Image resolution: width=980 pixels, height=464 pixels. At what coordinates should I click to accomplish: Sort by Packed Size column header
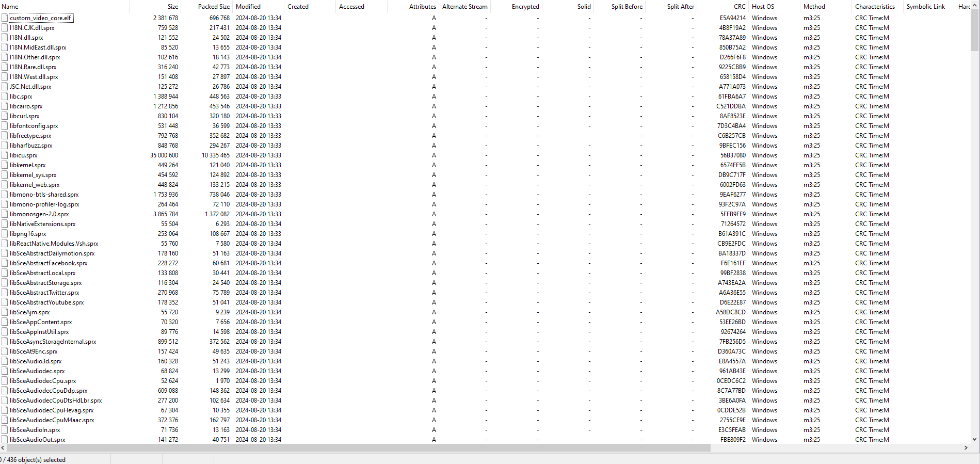(206, 7)
